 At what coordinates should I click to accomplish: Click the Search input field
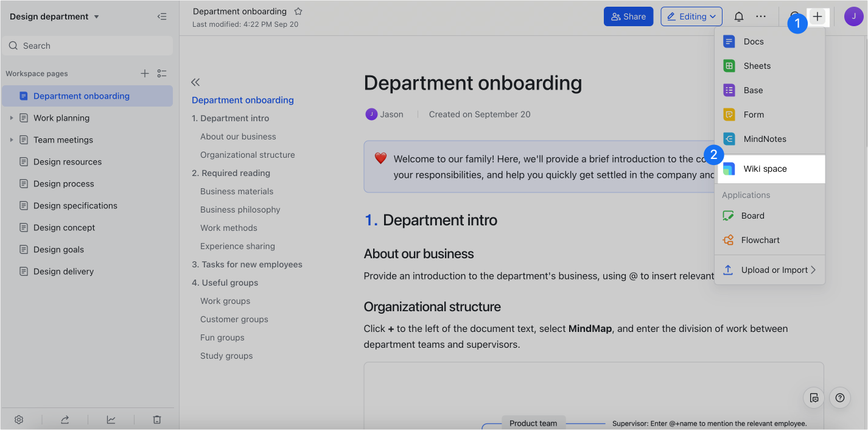coord(87,45)
